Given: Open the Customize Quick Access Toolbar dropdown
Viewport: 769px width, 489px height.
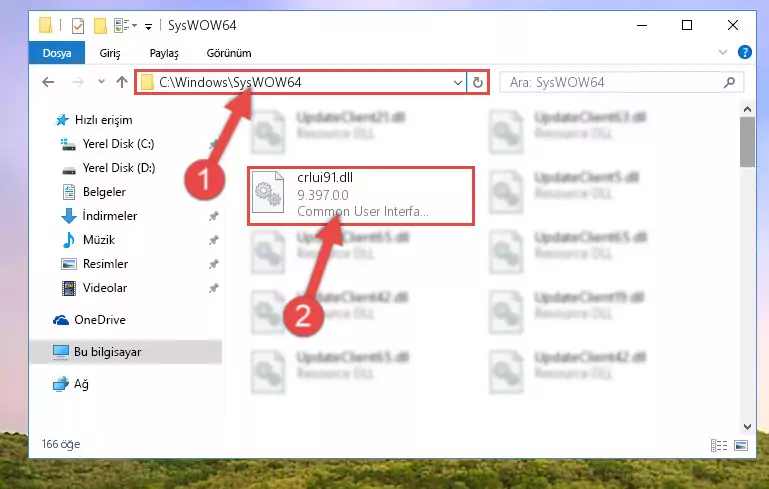Looking at the screenshot, I should 148,26.
